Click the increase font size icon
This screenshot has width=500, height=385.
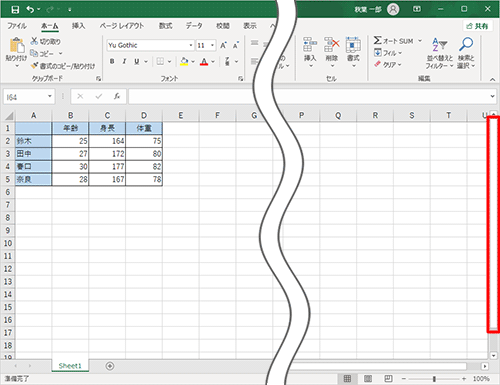coord(223,45)
